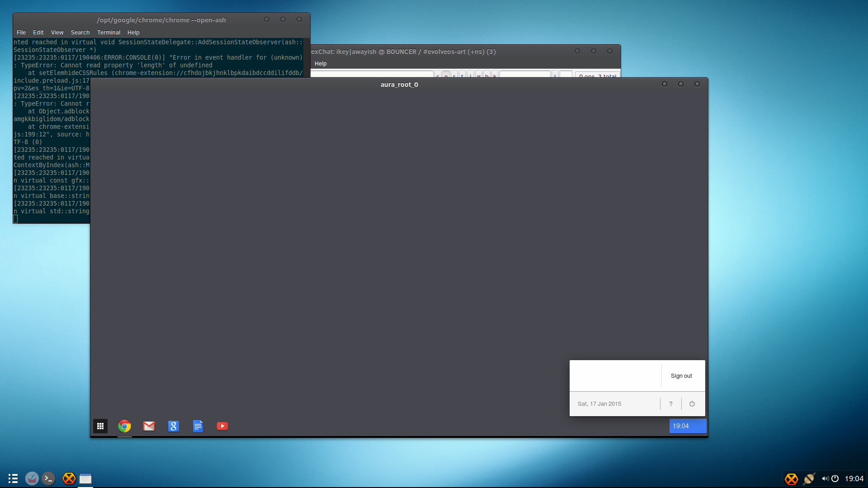Open the Search menu in the terminal window

coord(80,33)
